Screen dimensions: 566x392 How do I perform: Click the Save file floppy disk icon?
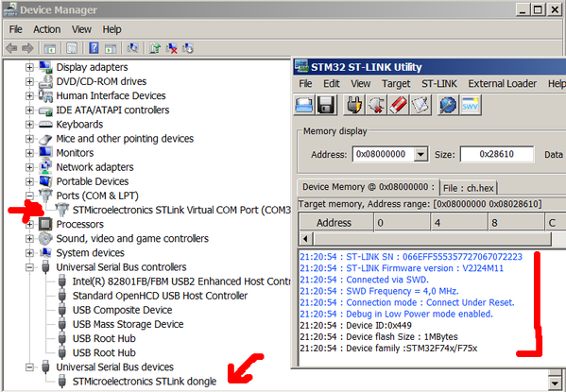pos(326,106)
